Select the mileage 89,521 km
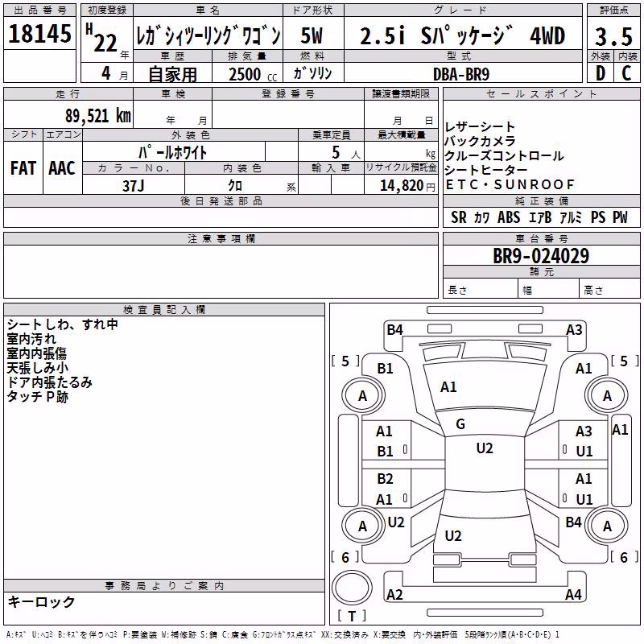Screen dimensions: 644x644 coord(97,116)
